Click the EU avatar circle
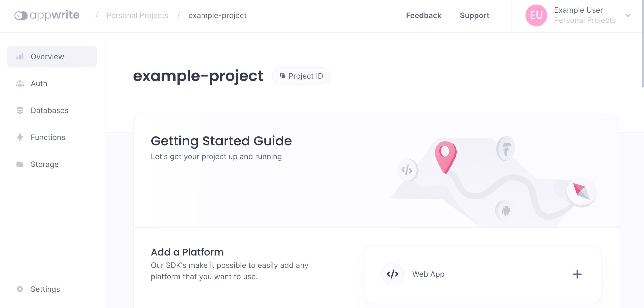The width and height of the screenshot is (644, 308). click(536, 15)
